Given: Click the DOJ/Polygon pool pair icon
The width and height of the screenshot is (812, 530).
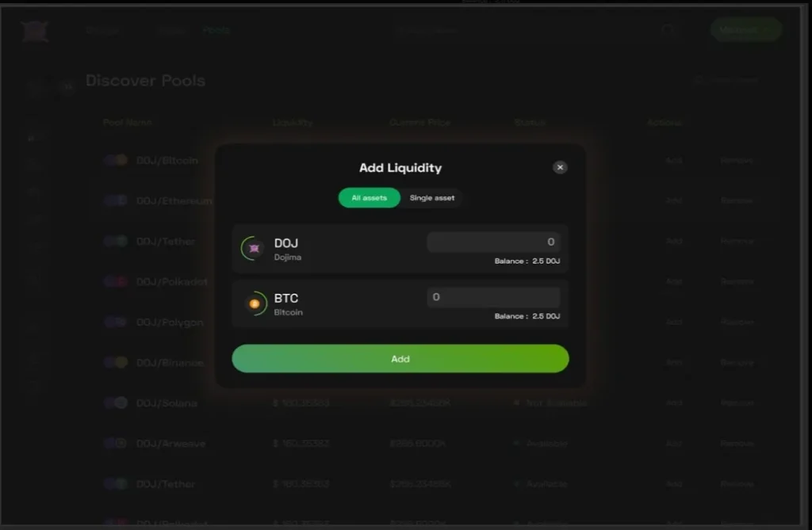Looking at the screenshot, I should tap(116, 322).
